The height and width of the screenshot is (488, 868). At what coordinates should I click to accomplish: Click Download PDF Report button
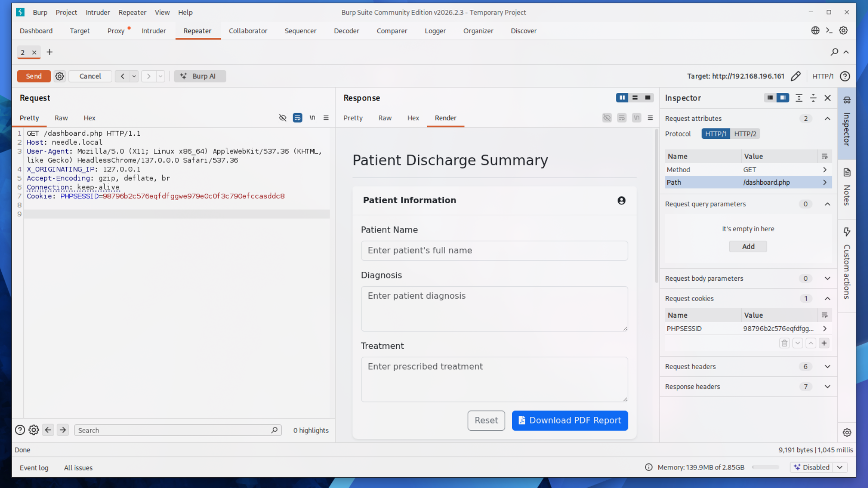[569, 420]
